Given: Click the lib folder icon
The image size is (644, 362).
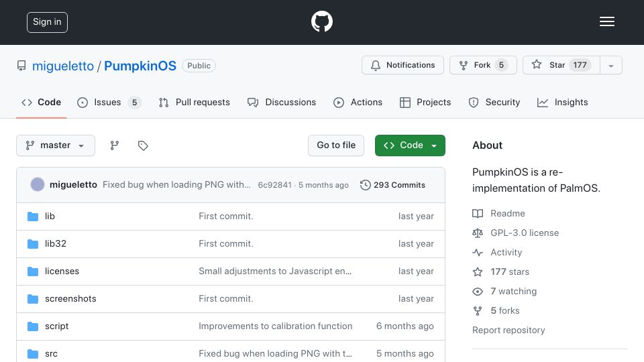Looking at the screenshot, I should pos(33,217).
